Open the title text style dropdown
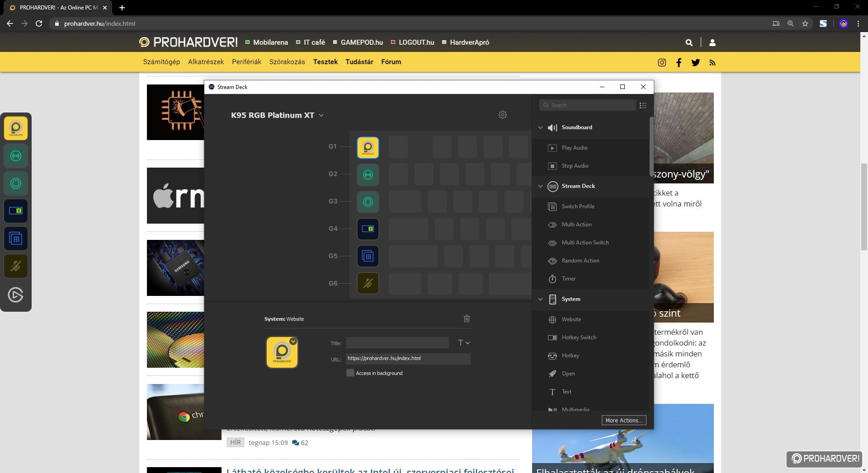This screenshot has height=473, width=868. coord(464,343)
